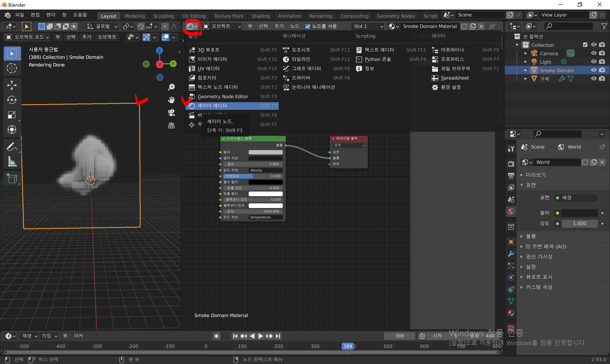
Task: Disable Smoke Domain render camera icon
Action: click(x=602, y=70)
